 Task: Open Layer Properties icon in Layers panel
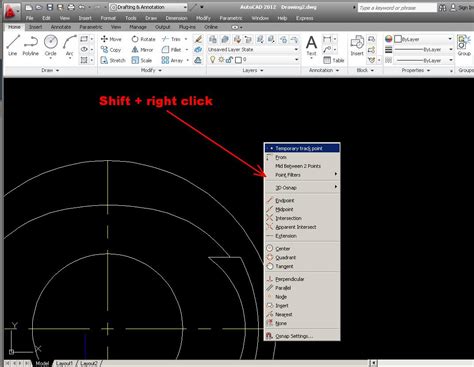(x=213, y=40)
